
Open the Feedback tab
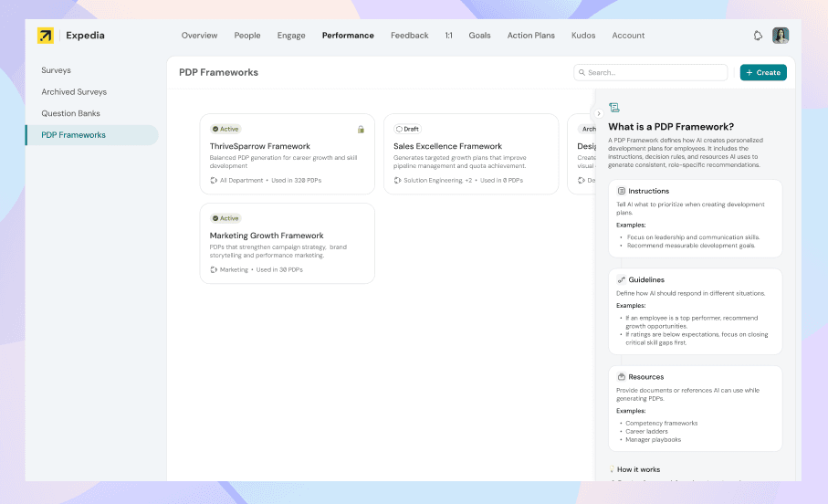pyautogui.click(x=409, y=36)
